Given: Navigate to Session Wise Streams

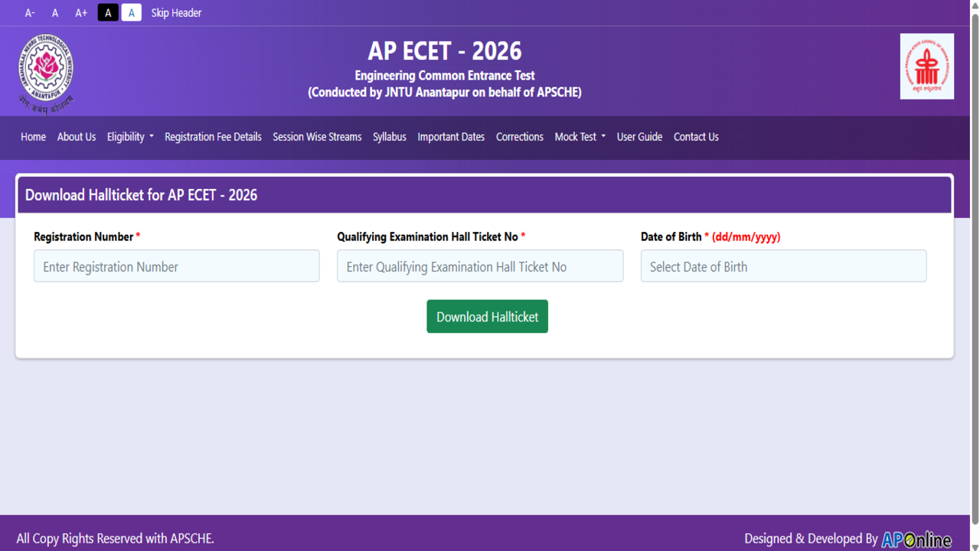Looking at the screenshot, I should (317, 137).
